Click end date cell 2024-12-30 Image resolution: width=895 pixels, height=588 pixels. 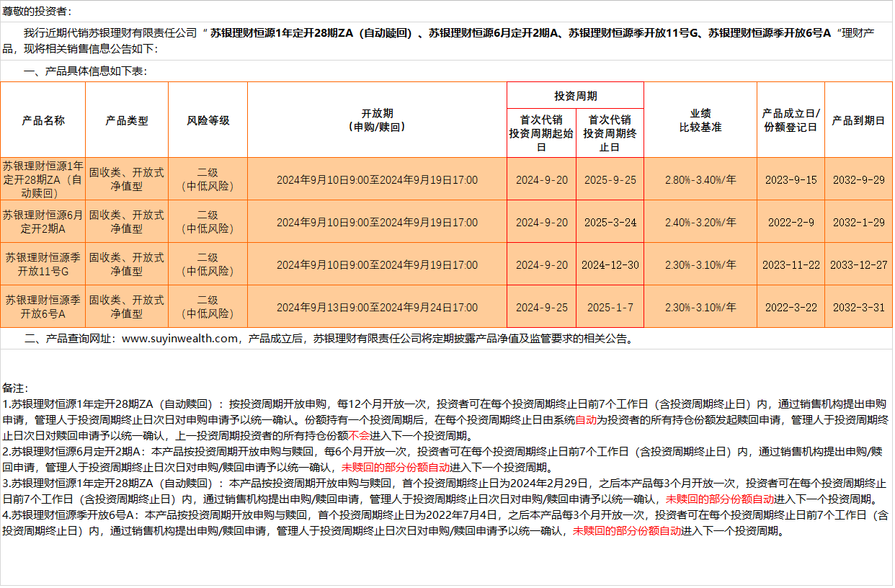point(610,265)
